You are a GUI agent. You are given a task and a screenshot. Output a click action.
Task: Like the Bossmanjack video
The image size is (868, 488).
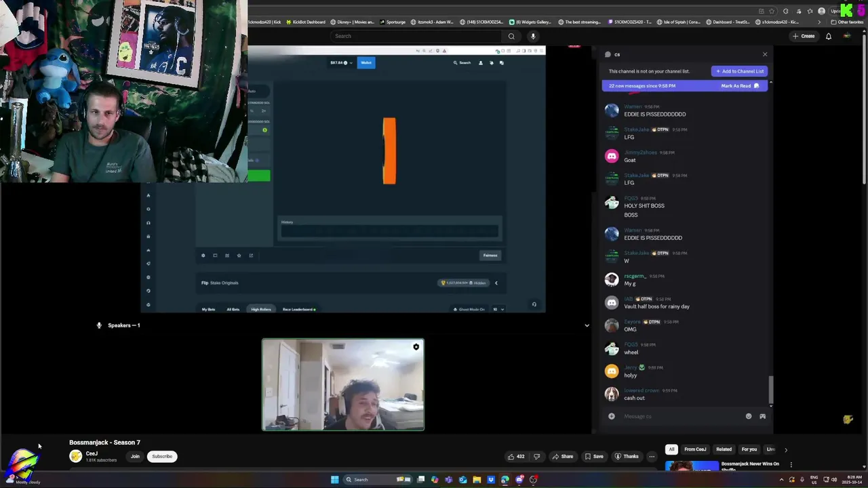517,456
